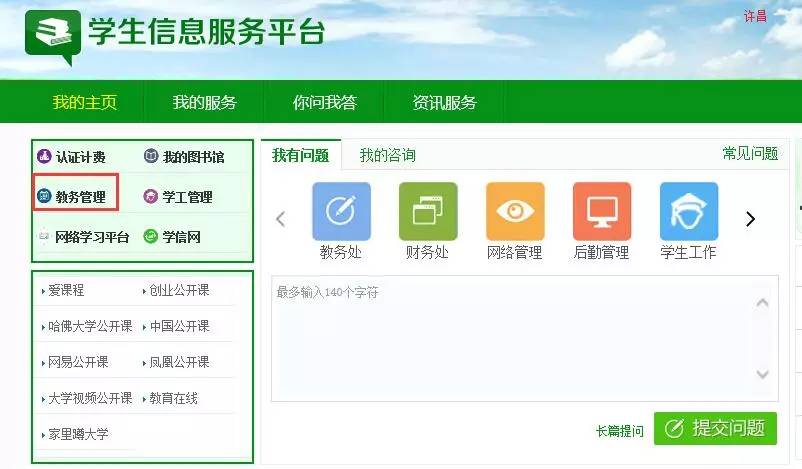
Task: Focus the 最多输入140个字符 question text box
Action: point(525,339)
